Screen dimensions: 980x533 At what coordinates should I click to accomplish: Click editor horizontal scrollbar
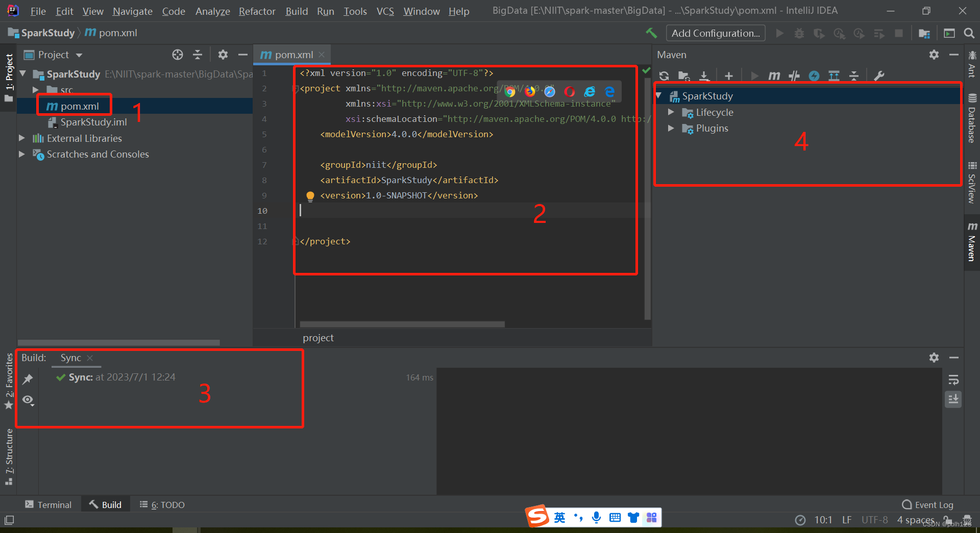pos(402,324)
